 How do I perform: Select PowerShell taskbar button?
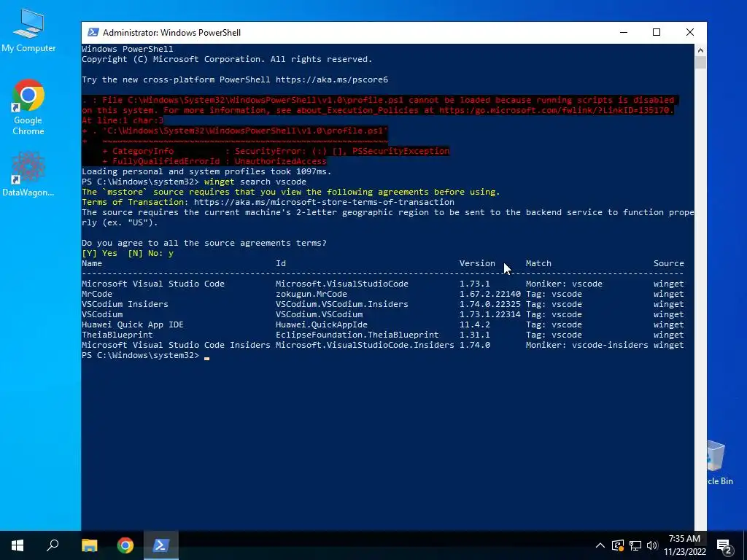point(161,545)
